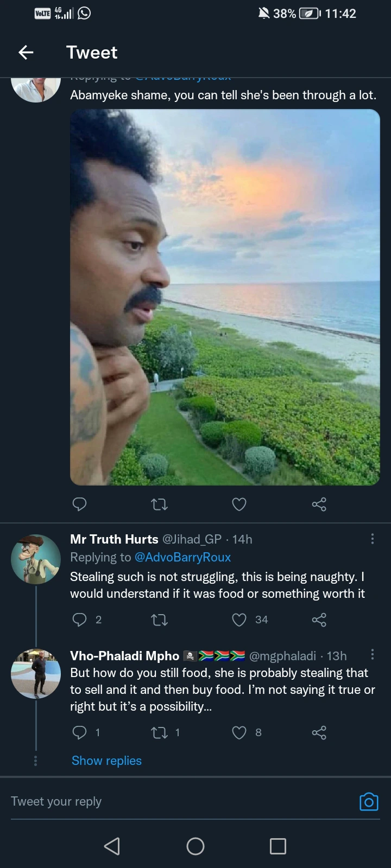This screenshot has width=391, height=868.
Task: Open the @AdvoBarryRoux profile mention link
Action: pyautogui.click(x=182, y=557)
